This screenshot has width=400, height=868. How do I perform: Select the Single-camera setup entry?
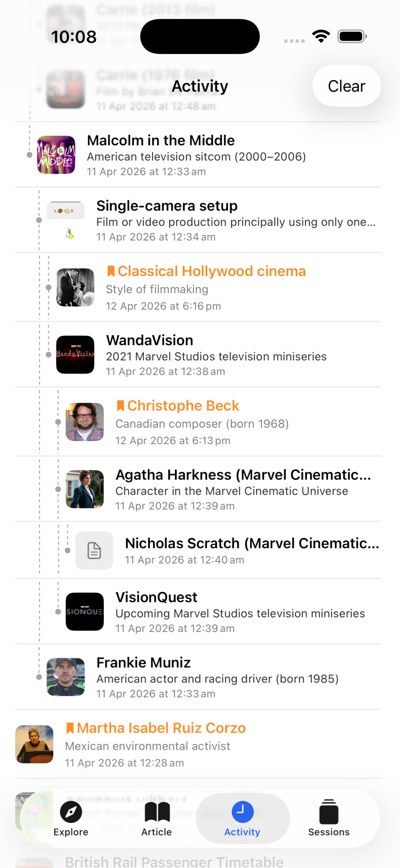coord(167,206)
